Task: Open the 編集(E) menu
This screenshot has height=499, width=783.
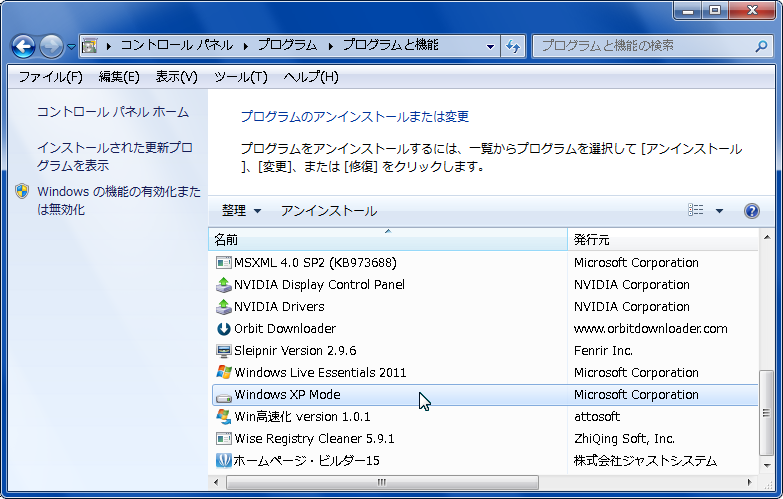Action: [x=119, y=77]
